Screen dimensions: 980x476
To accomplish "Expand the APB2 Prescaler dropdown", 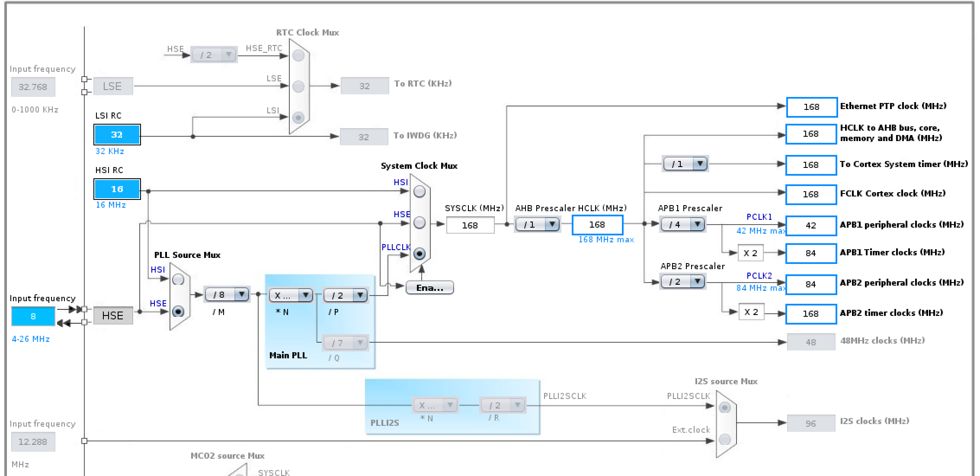I will (x=682, y=282).
